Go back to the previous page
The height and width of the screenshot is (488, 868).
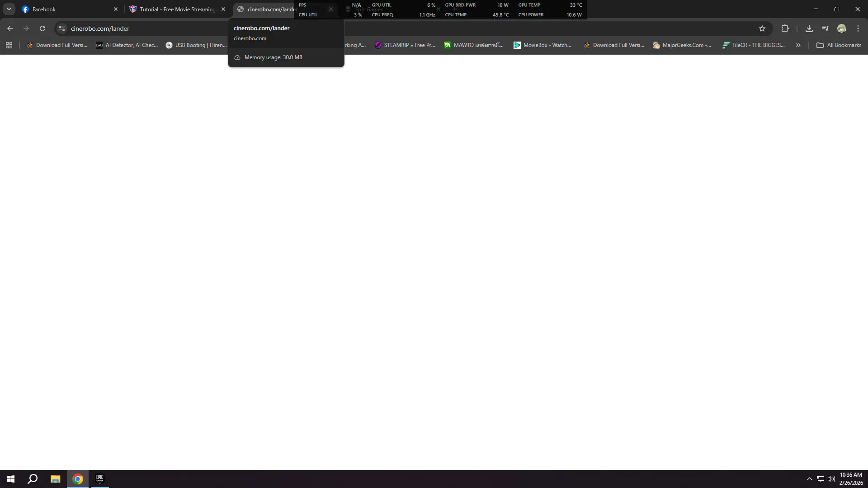point(10,28)
